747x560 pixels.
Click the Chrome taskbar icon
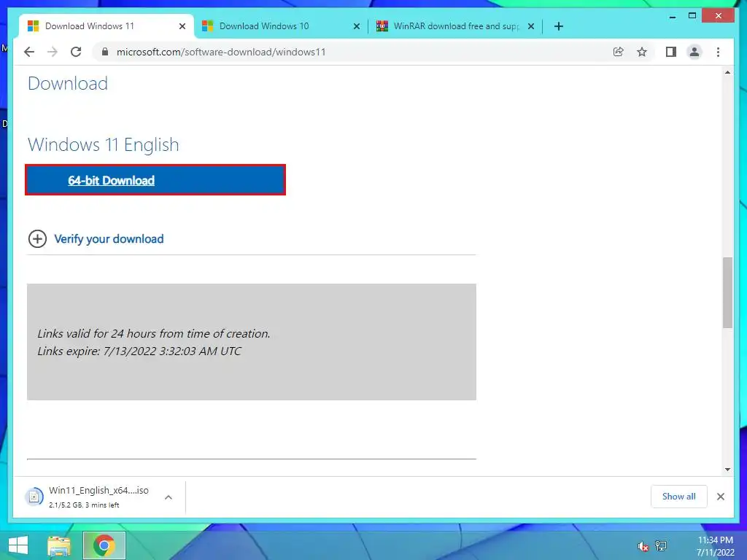click(x=104, y=545)
